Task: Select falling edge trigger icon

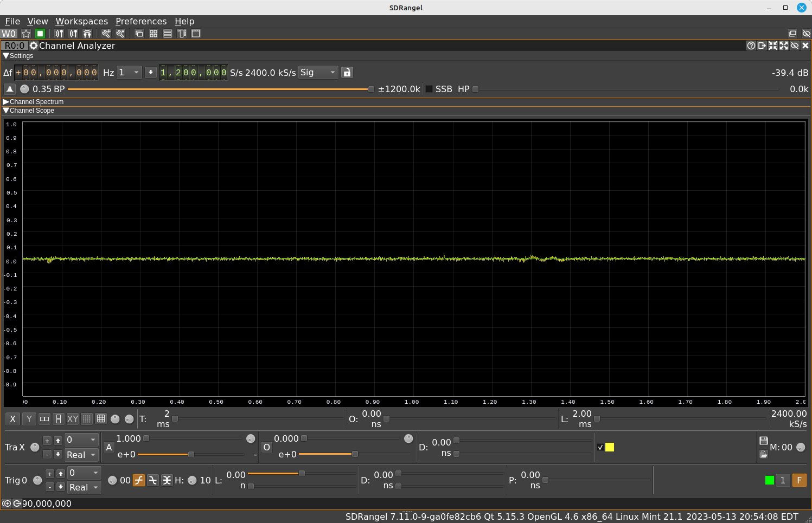Action: (153, 480)
